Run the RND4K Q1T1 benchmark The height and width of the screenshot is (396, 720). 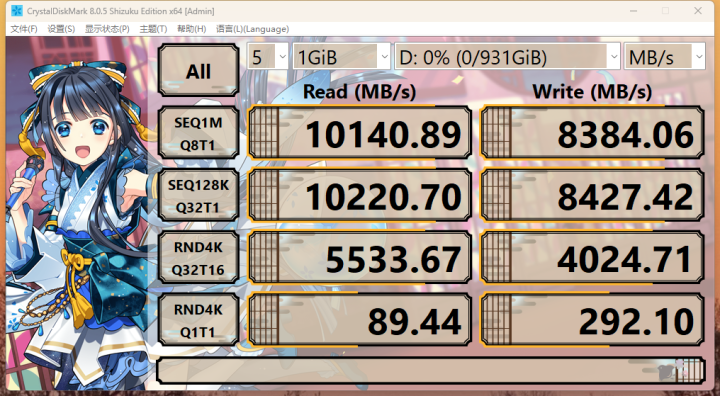(x=198, y=320)
